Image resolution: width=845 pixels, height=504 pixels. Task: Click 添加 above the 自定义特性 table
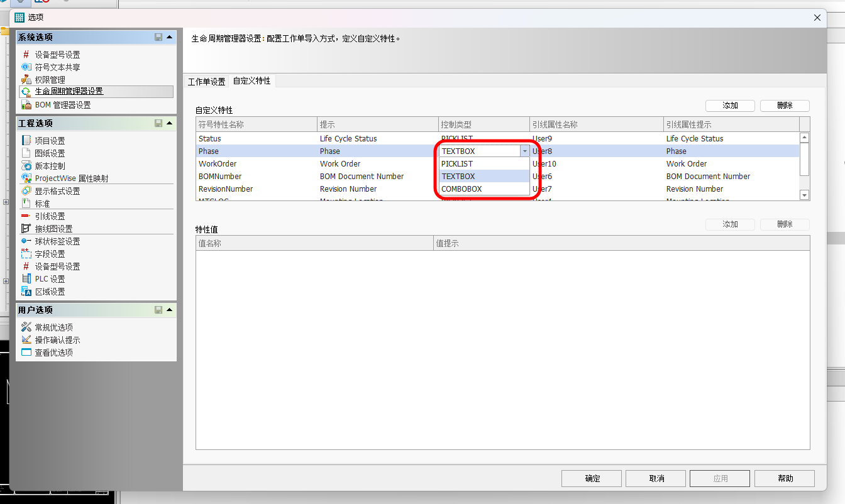click(x=730, y=106)
